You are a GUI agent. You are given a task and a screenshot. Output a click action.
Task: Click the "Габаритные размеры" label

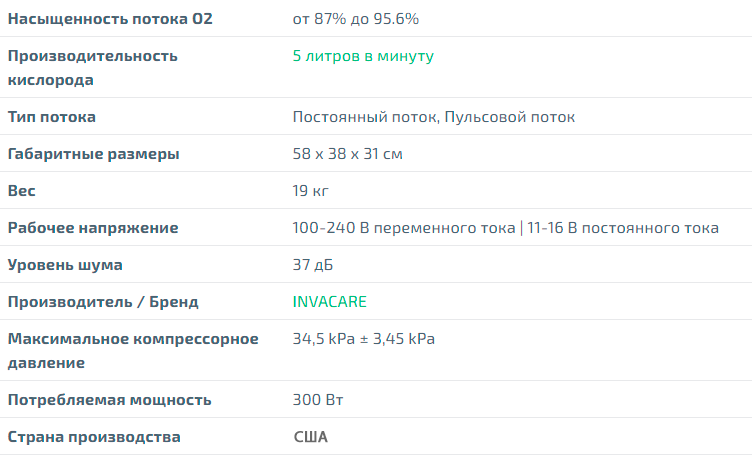(94, 154)
